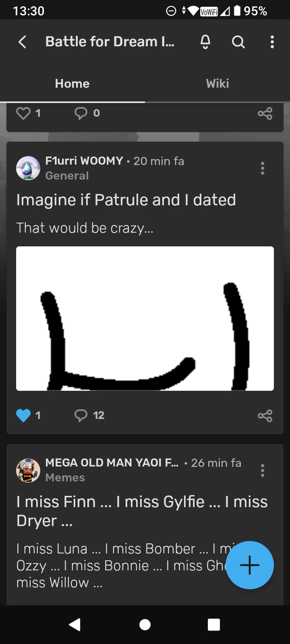
Task: Open the "Imagine if Patrule and I dated" post
Action: (x=126, y=200)
